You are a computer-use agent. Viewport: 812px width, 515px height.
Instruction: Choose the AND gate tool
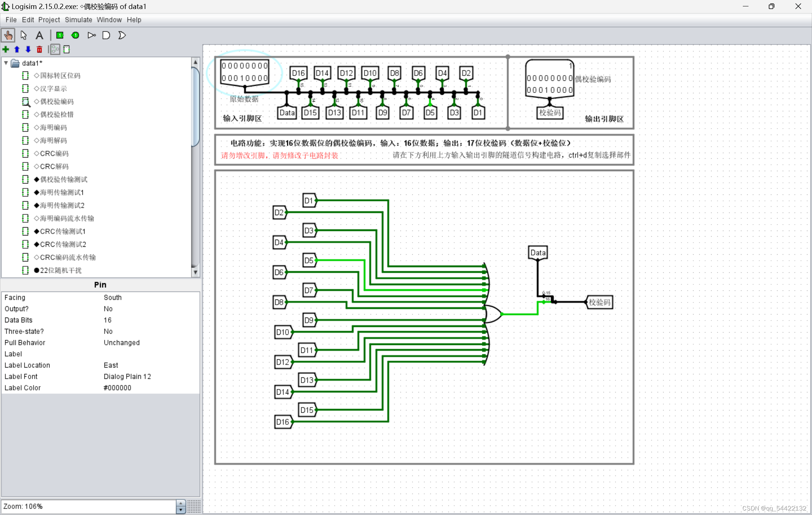(106, 35)
